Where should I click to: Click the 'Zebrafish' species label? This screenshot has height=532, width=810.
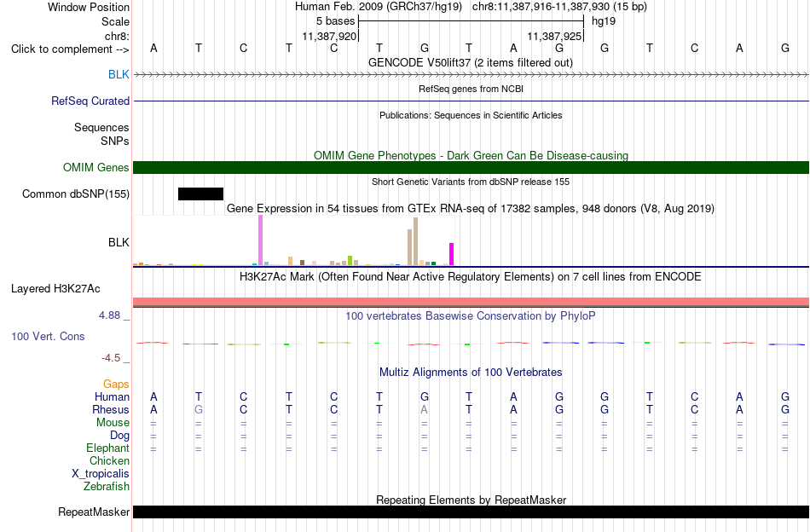(106, 486)
